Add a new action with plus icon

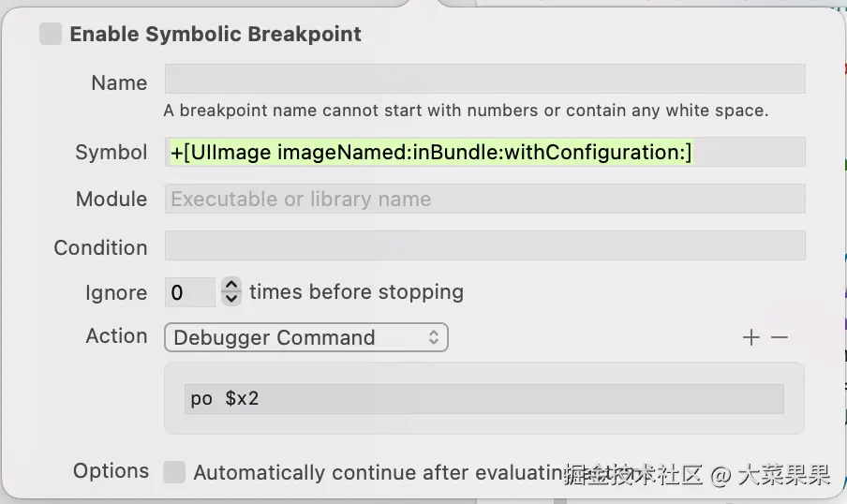pos(750,337)
